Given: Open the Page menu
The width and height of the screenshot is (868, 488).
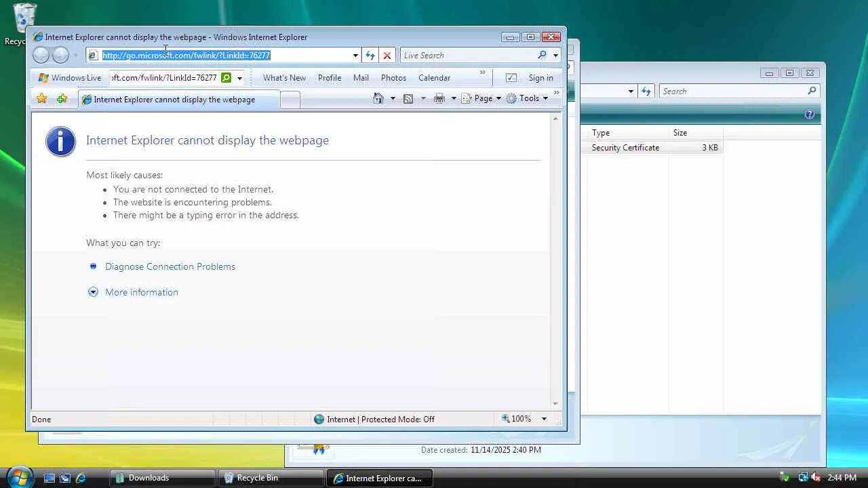Looking at the screenshot, I should point(481,99).
